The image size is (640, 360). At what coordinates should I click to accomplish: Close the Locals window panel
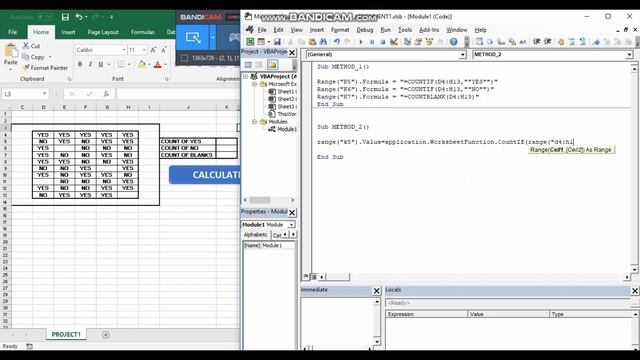[x=635, y=291]
